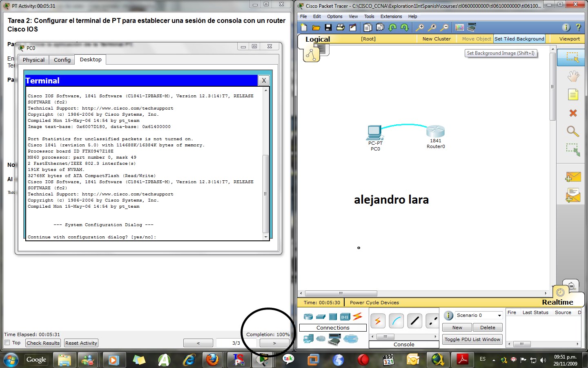Click the Delete scenario button

488,328
